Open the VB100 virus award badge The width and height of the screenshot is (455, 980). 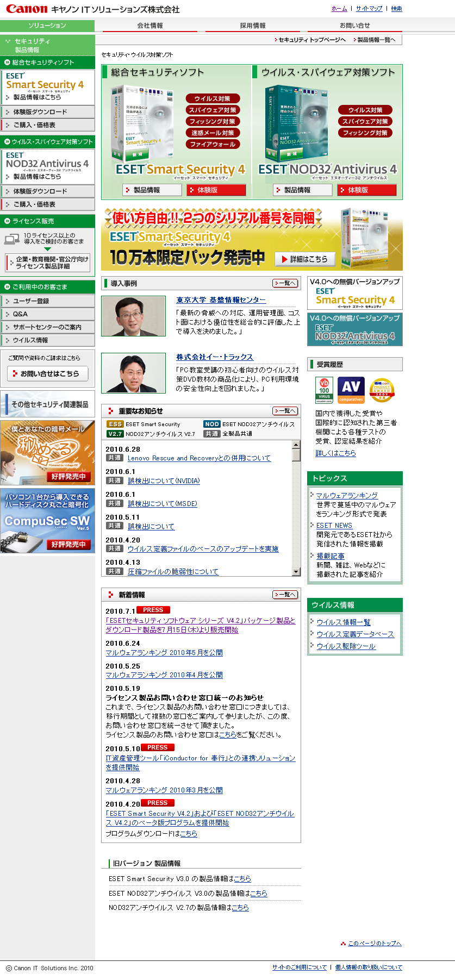pyautogui.click(x=324, y=390)
